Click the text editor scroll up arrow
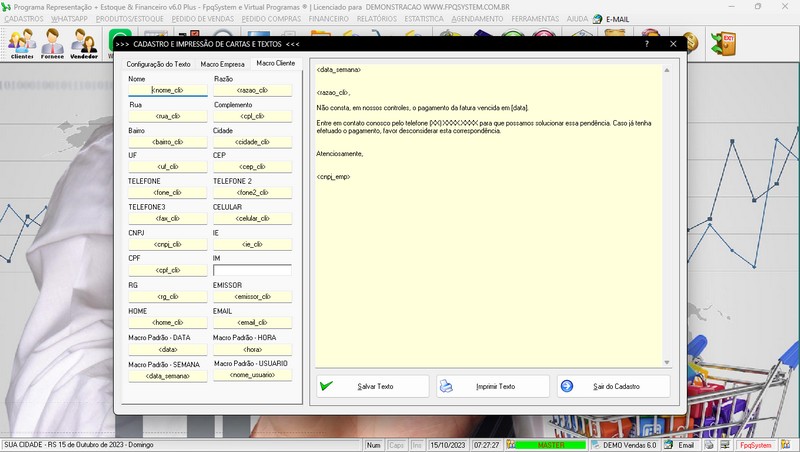Image resolution: width=800 pixels, height=452 pixels. pos(666,70)
